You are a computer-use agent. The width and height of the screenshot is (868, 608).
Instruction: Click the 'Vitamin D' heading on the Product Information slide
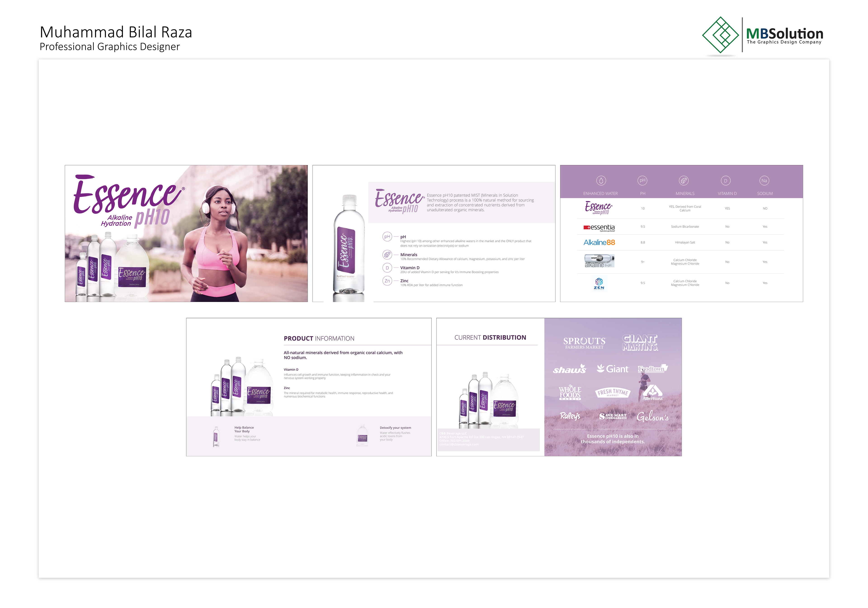(x=291, y=370)
